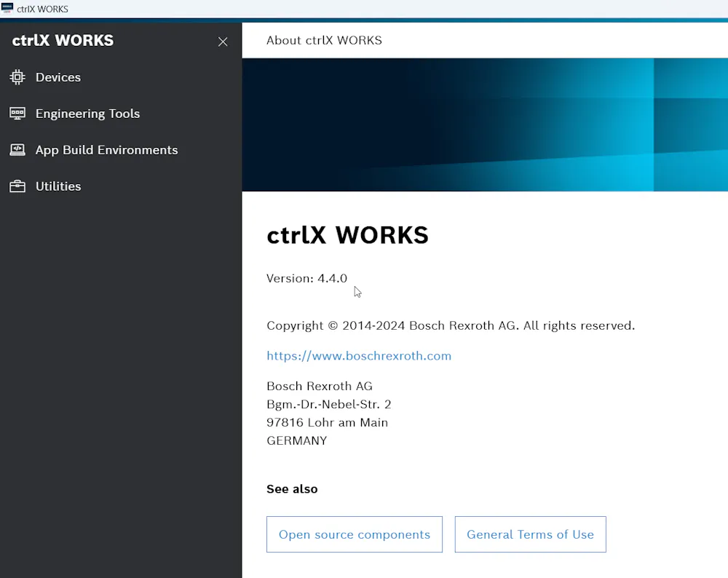Image resolution: width=728 pixels, height=578 pixels.
Task: Click the App Build Environments laptop icon
Action: (x=17, y=149)
